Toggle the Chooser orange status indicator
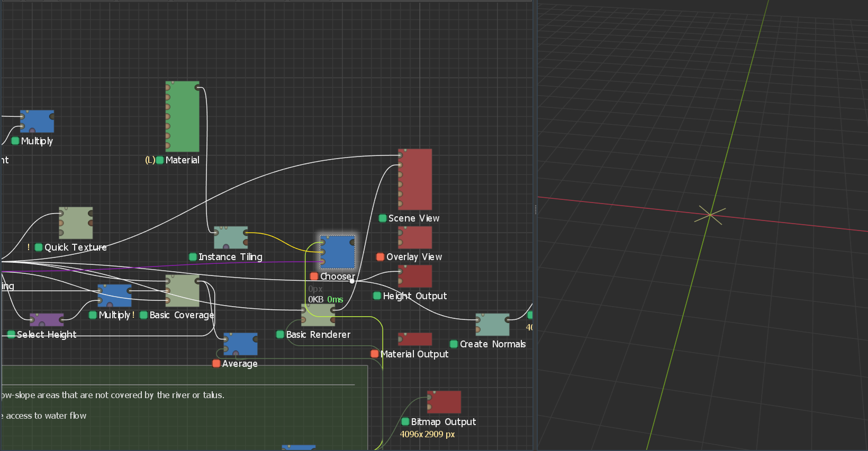This screenshot has width=868, height=451. (314, 277)
